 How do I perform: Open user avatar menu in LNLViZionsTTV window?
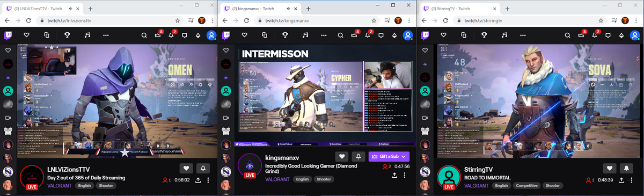tap(211, 35)
